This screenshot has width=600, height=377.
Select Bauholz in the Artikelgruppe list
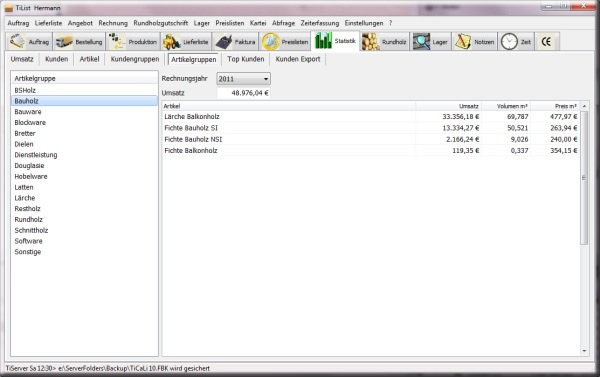[84, 101]
